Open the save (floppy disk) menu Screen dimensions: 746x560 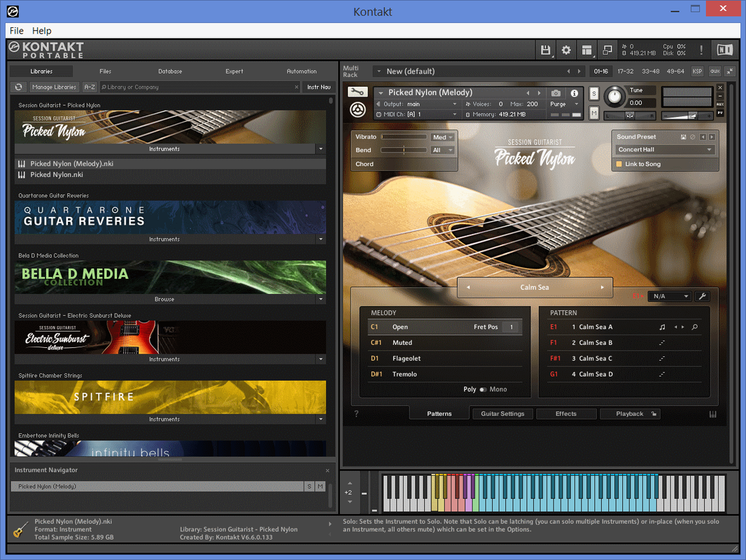pyautogui.click(x=546, y=50)
